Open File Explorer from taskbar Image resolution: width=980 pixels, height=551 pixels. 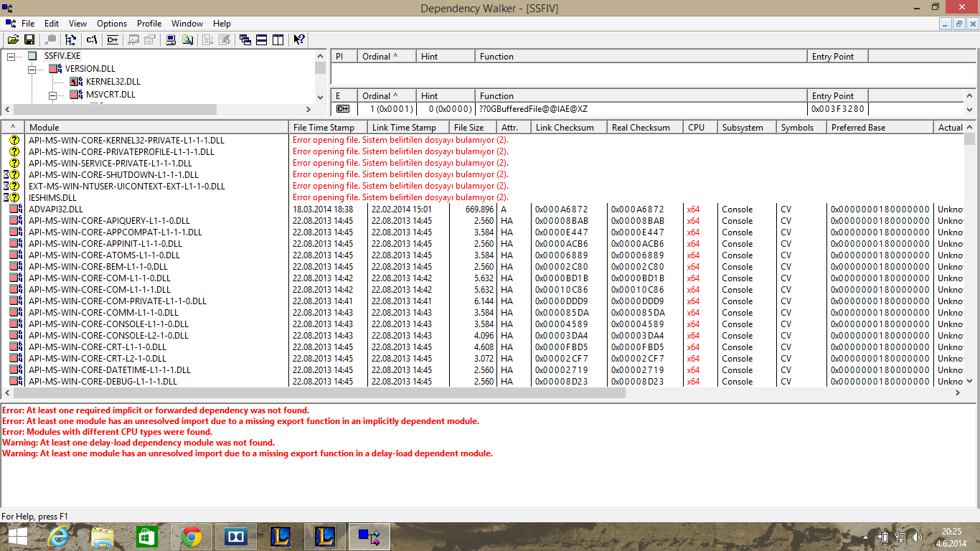click(103, 537)
